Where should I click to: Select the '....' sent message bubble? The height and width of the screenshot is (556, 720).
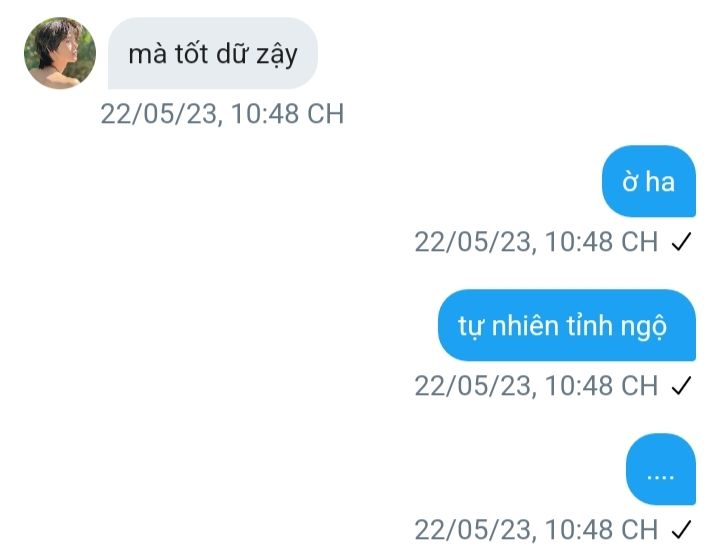coord(661,469)
